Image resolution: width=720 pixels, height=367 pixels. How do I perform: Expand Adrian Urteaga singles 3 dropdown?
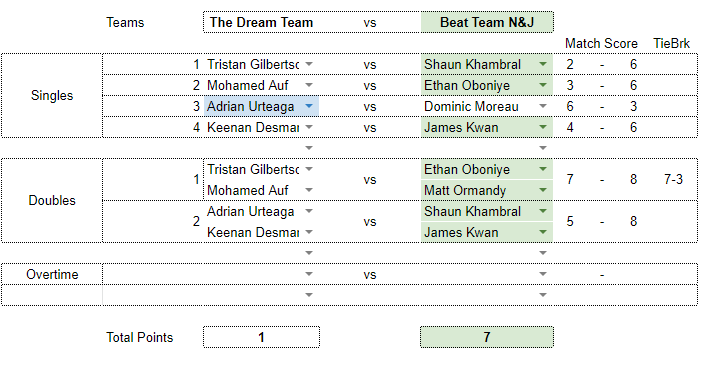(309, 107)
